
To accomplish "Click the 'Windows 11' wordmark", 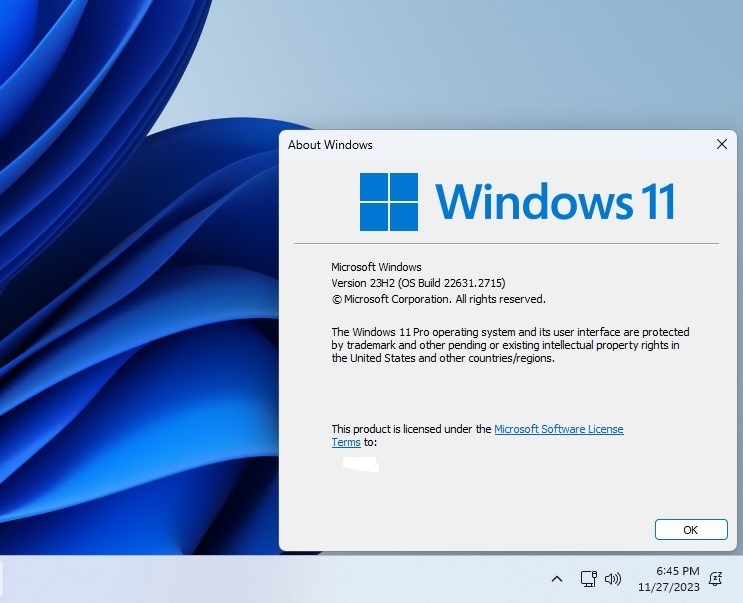I will point(555,202).
